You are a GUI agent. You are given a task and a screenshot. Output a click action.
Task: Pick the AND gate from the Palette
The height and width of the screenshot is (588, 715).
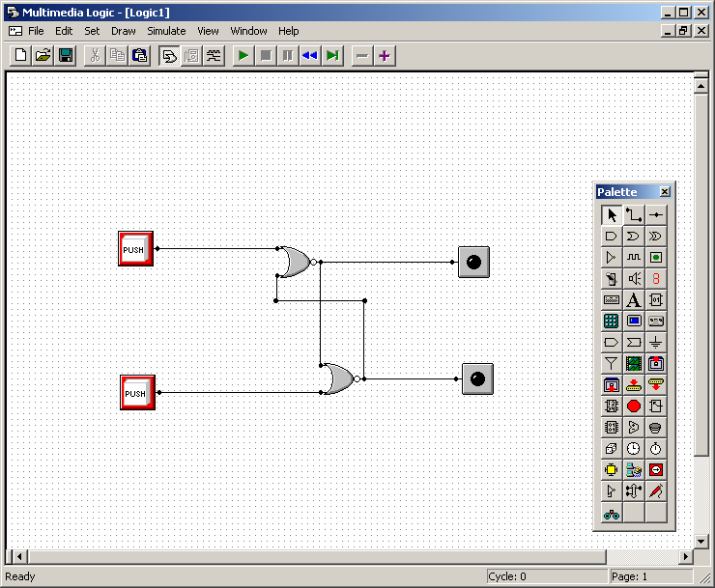pos(611,236)
